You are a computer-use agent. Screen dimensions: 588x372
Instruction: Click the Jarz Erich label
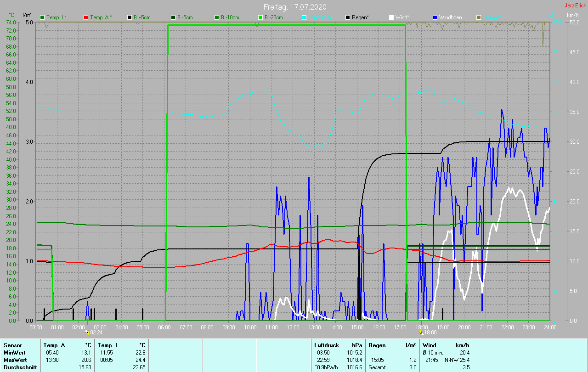pos(575,6)
